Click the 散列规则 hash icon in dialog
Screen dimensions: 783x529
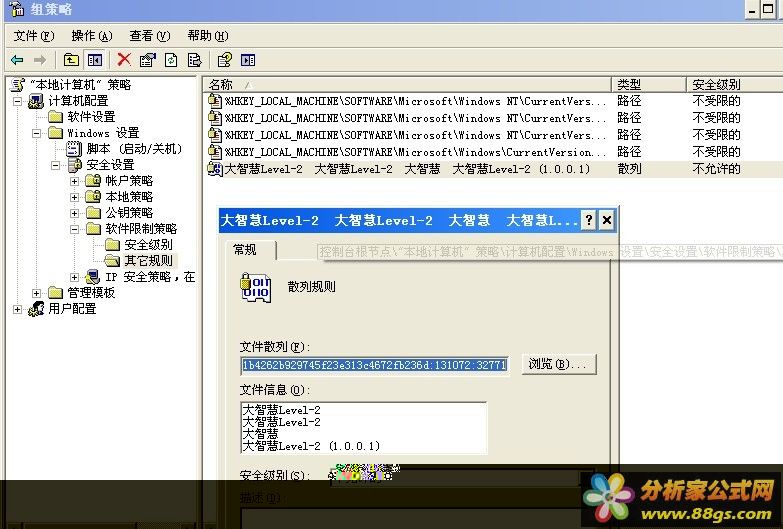pos(256,287)
